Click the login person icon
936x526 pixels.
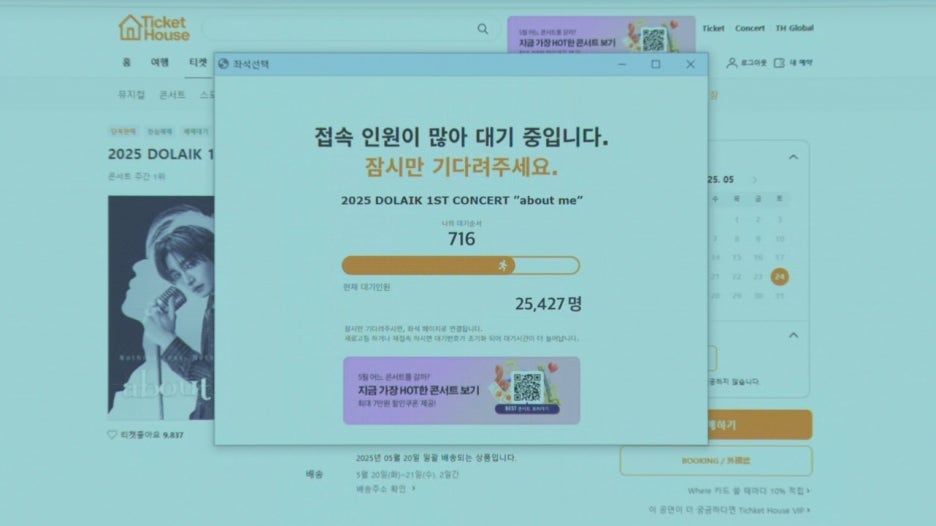(732, 63)
